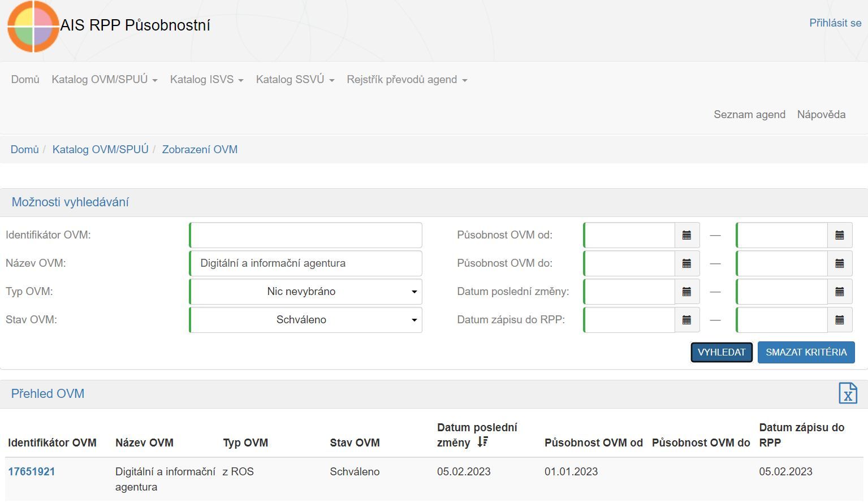Focus the Datum poslední změny start date field
The height and width of the screenshot is (503, 868).
[x=629, y=292]
